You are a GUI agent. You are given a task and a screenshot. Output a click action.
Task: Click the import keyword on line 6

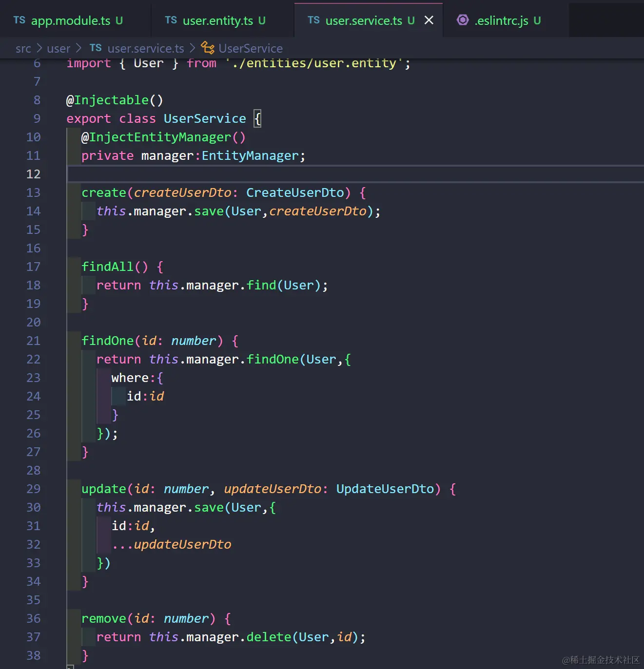pyautogui.click(x=89, y=63)
